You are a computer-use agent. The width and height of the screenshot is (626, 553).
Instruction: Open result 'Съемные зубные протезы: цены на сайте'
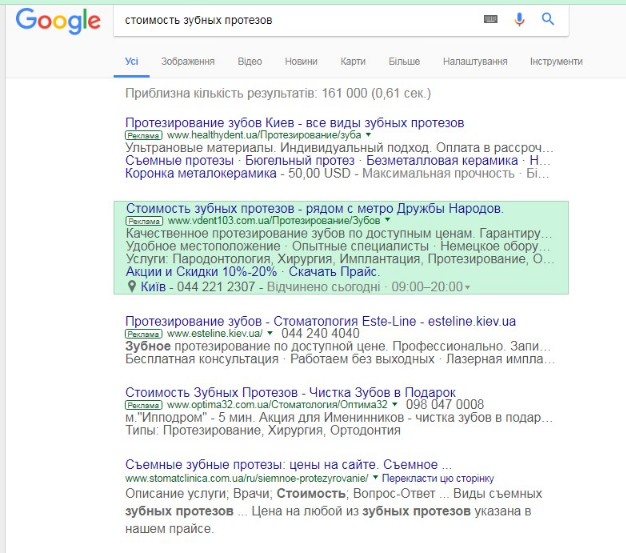pyautogui.click(x=288, y=464)
